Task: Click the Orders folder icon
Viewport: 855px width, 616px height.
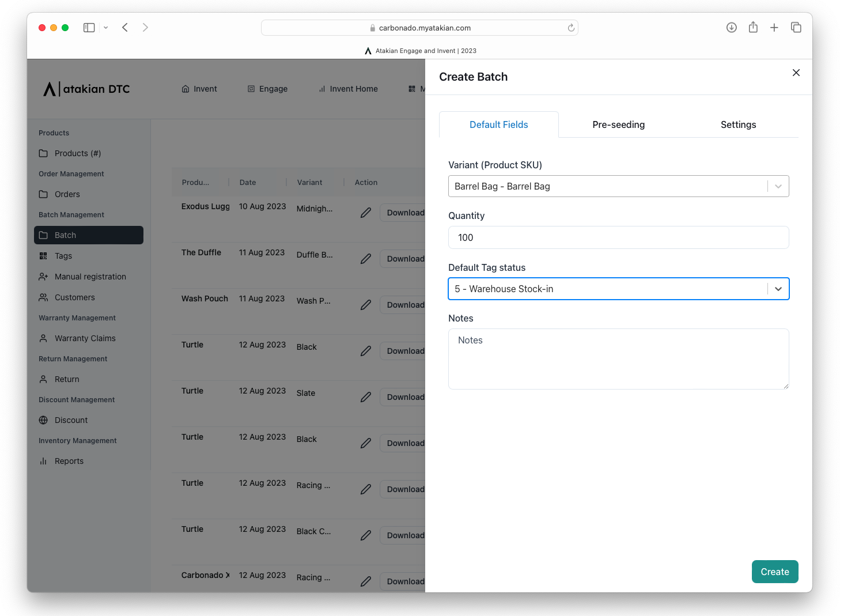Action: [x=44, y=194]
